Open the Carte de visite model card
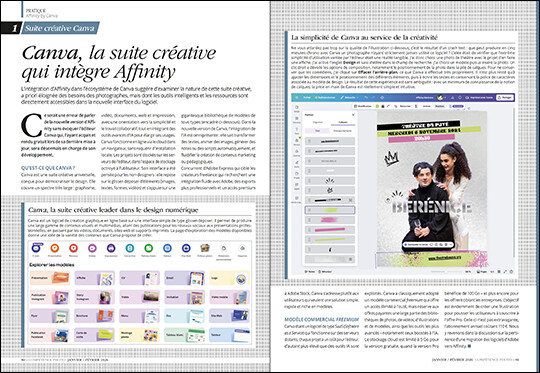This screenshot has height=373, width=540. [x=94, y=335]
